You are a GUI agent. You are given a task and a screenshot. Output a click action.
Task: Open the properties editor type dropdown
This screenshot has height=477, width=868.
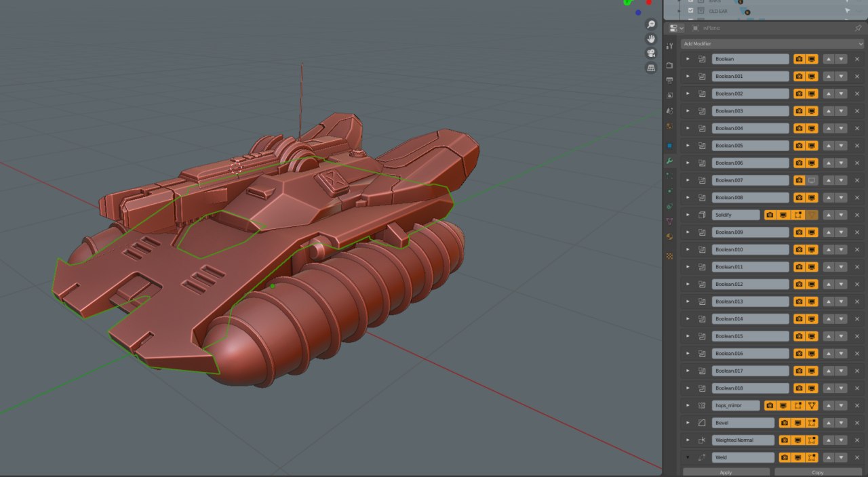[x=676, y=28]
